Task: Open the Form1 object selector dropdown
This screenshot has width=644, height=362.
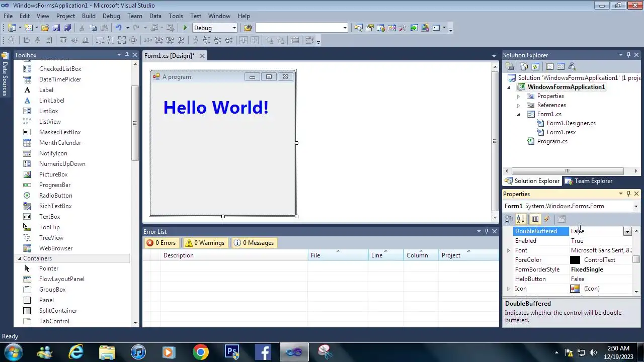Action: click(x=636, y=206)
